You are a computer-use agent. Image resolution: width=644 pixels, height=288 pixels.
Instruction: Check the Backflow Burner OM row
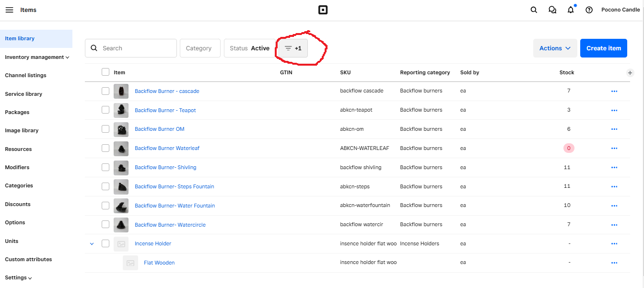click(105, 129)
